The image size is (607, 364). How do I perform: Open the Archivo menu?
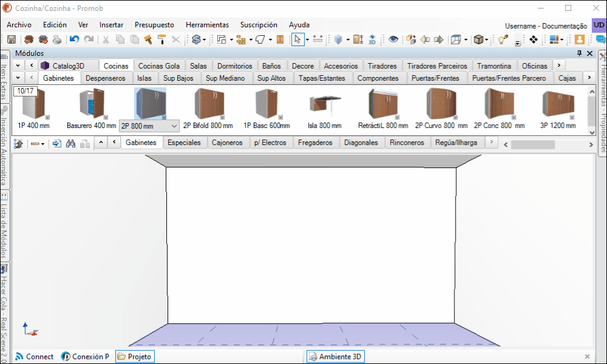coord(19,25)
